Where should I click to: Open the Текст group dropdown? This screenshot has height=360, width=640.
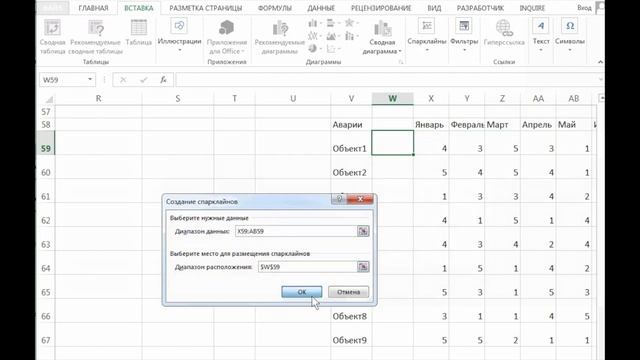pyautogui.click(x=541, y=36)
